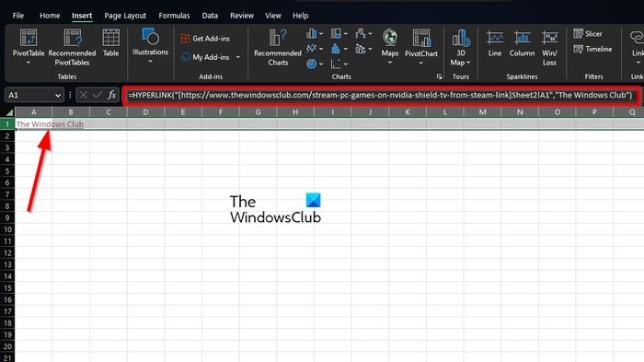Follow The Windows Club hyperlink in A1

click(50, 123)
